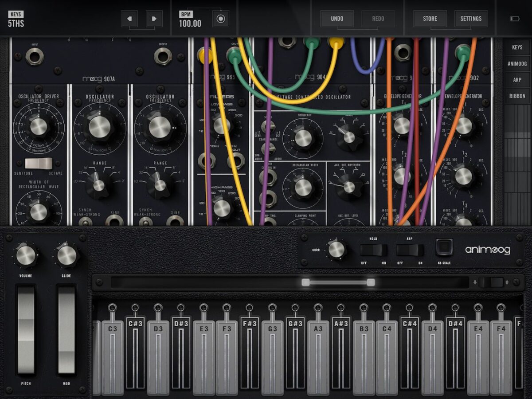Viewport: 532px width, 399px height.
Task: Toggle the ARP off/on switch
Action: 410,250
